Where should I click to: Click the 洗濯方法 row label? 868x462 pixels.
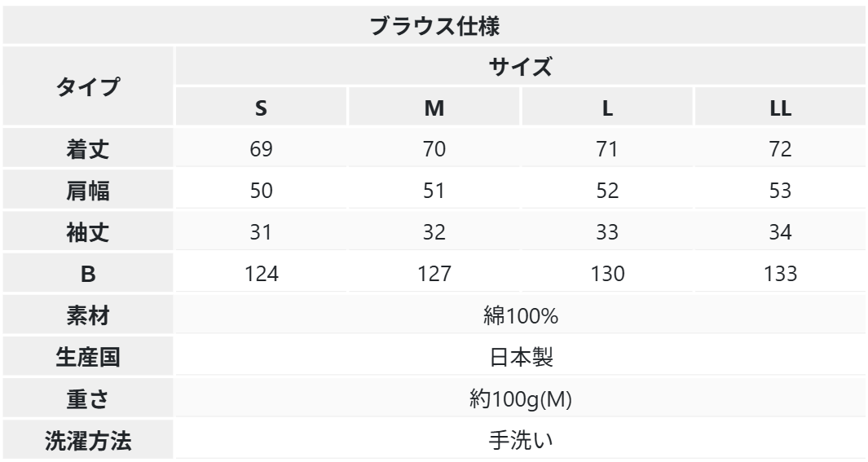(x=87, y=441)
